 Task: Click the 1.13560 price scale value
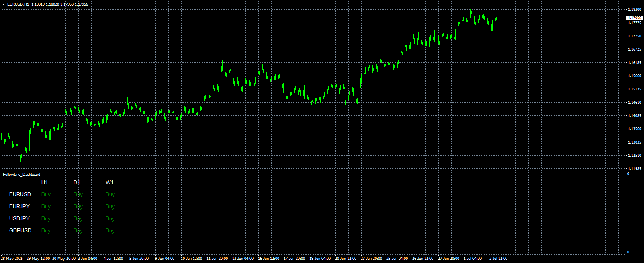coord(634,129)
